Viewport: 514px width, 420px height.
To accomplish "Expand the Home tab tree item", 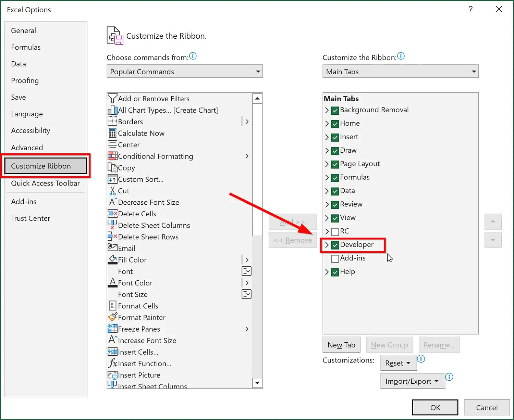I will point(327,124).
